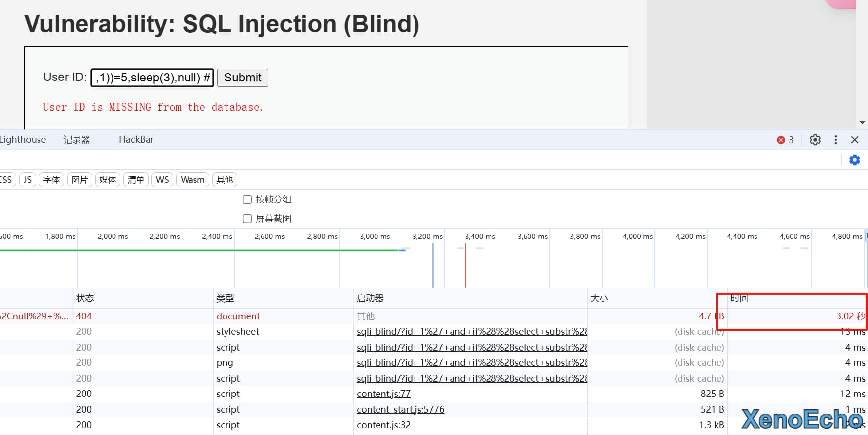Enable the 按帧分组 checkbox
Screen dimensions: 868x435
247,199
